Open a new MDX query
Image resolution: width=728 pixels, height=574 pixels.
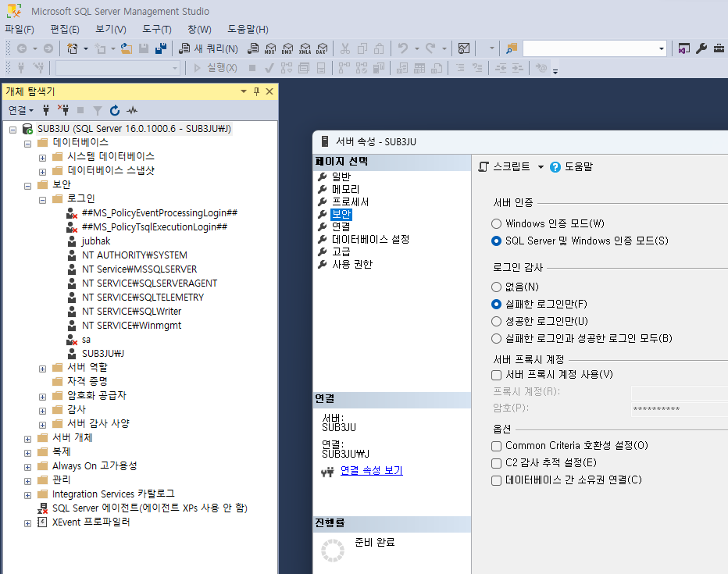(x=270, y=48)
